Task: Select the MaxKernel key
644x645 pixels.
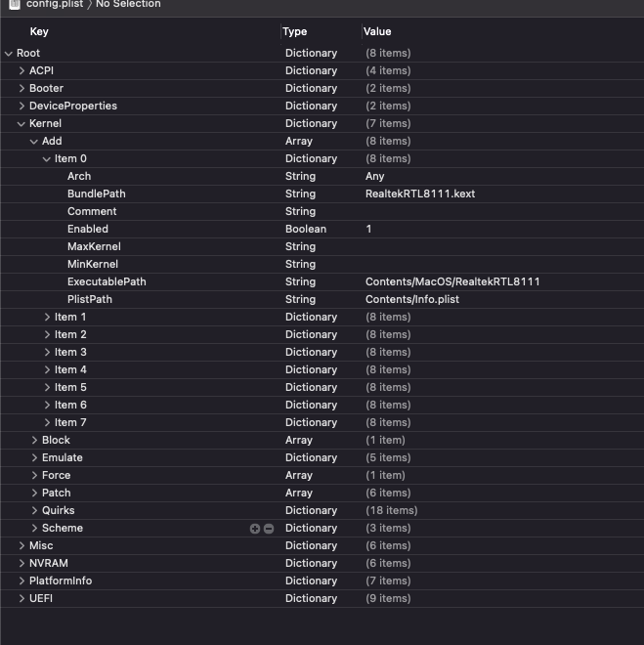Action: tap(94, 247)
